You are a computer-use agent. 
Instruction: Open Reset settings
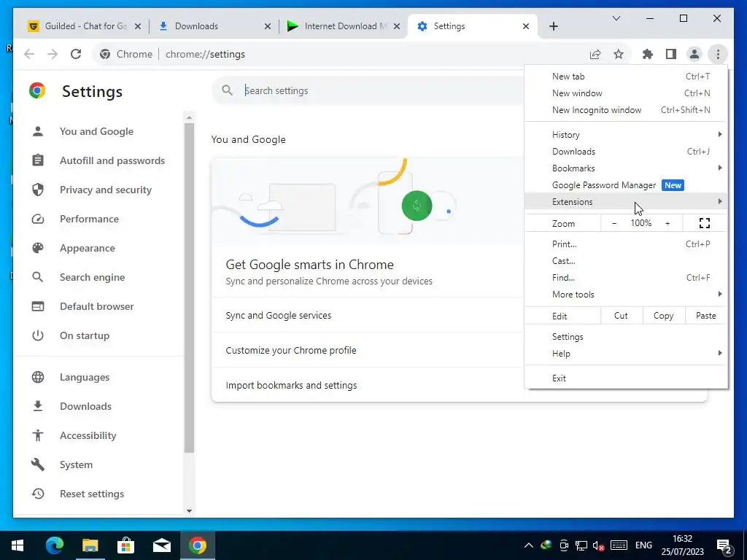coord(98,494)
